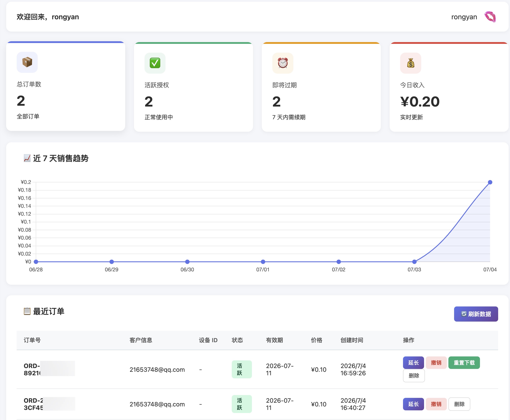The height and width of the screenshot is (420, 510).
Task: Click the 实时更新 caption
Action: point(411,117)
